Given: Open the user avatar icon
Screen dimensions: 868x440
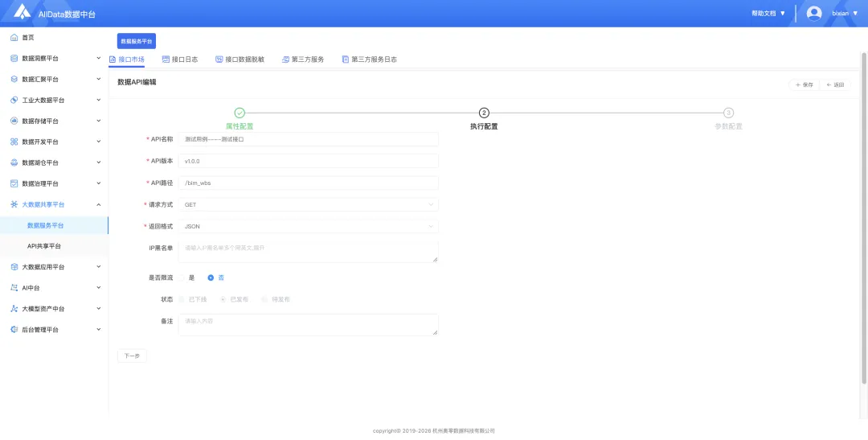Looking at the screenshot, I should pyautogui.click(x=813, y=14).
